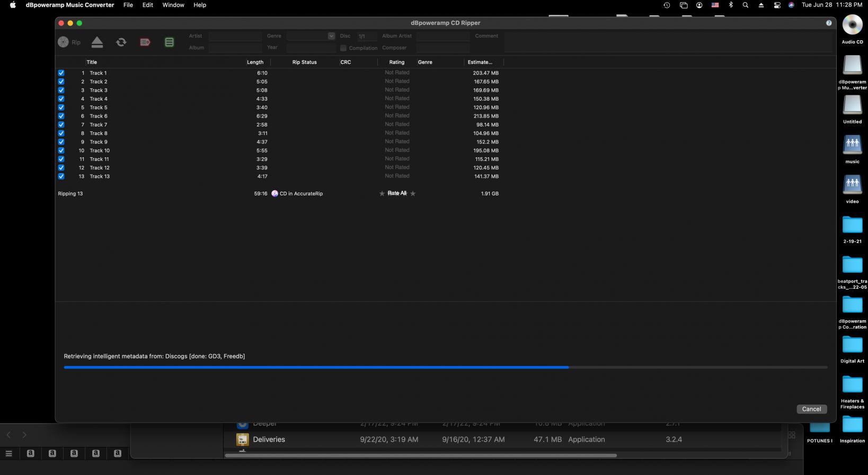Open dBpoweramp Music Converter drive on desktop
This screenshot has height=475, width=868.
(852, 65)
